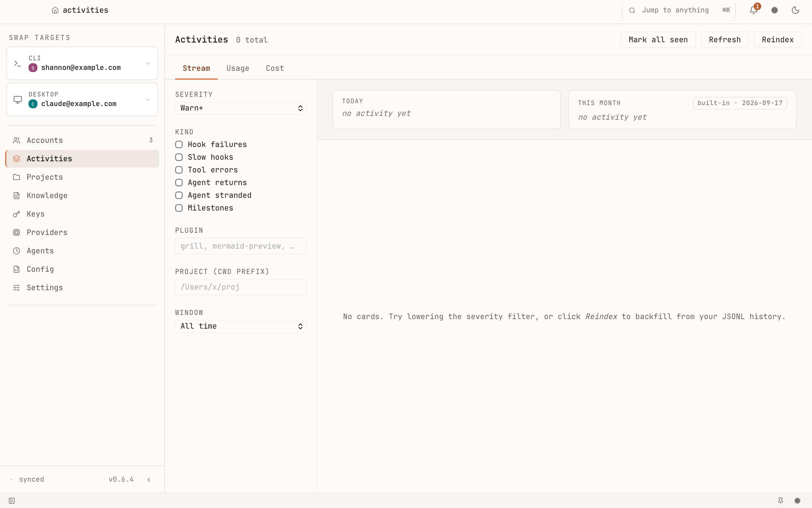Click the Projects folder icon
Viewport: 812px width, 508px height.
pyautogui.click(x=16, y=177)
